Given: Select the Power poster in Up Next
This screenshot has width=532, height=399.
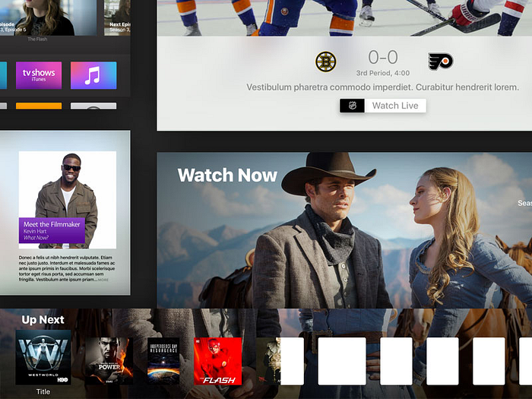Looking at the screenshot, I should point(109,361).
